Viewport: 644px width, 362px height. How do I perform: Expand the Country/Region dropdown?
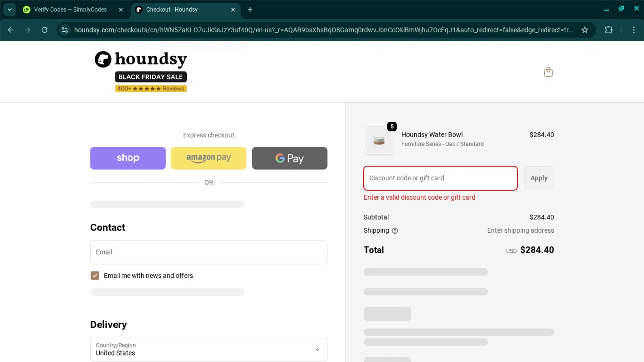pos(209,350)
